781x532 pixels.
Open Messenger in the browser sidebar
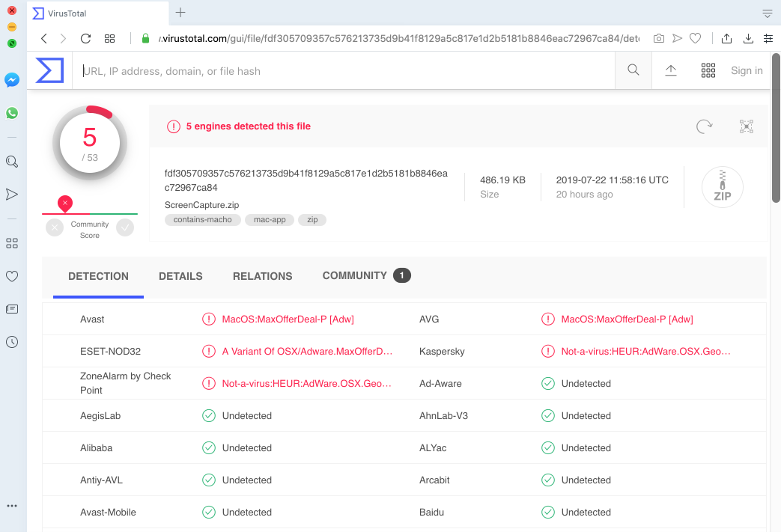click(x=12, y=80)
